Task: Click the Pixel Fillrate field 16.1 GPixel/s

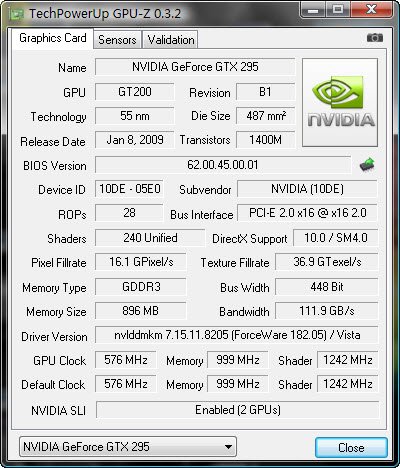Action: [141, 262]
